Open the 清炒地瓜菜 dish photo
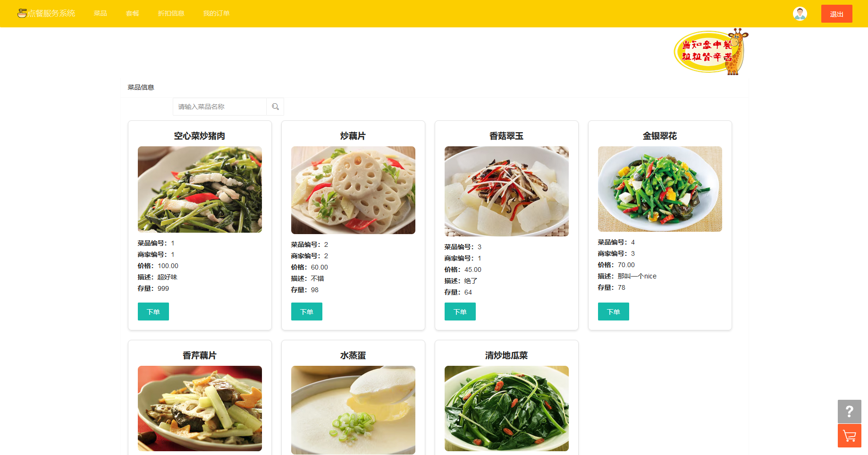868x455 pixels. point(506,408)
